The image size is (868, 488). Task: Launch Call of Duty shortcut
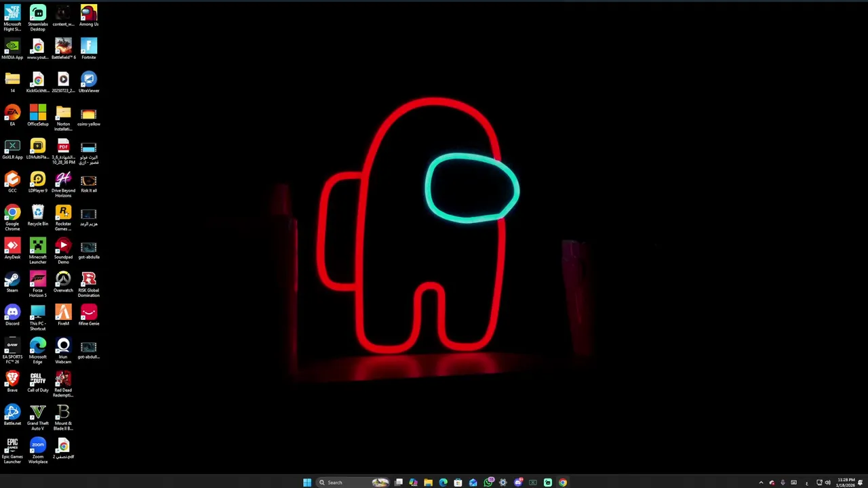(x=38, y=381)
